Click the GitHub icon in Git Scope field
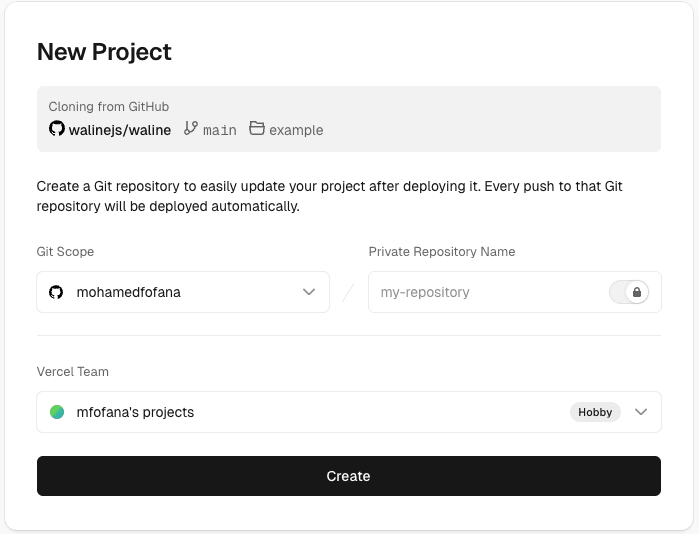The width and height of the screenshot is (699, 534). pos(56,292)
